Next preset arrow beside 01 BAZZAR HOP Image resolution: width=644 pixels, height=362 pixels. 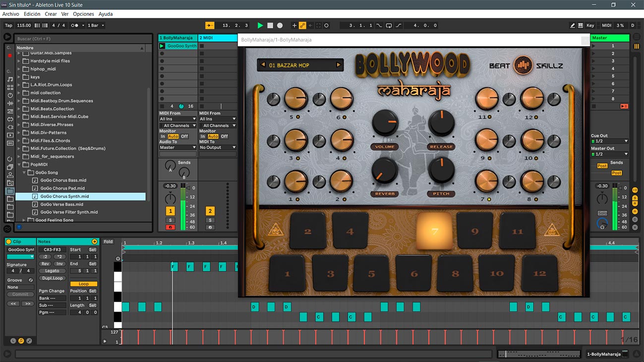pos(338,65)
